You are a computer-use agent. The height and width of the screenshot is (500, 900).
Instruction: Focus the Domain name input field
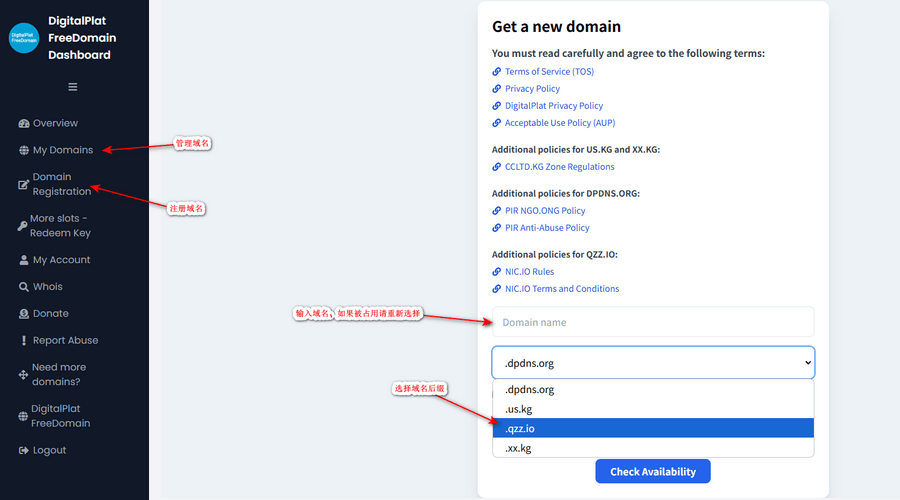pos(653,322)
